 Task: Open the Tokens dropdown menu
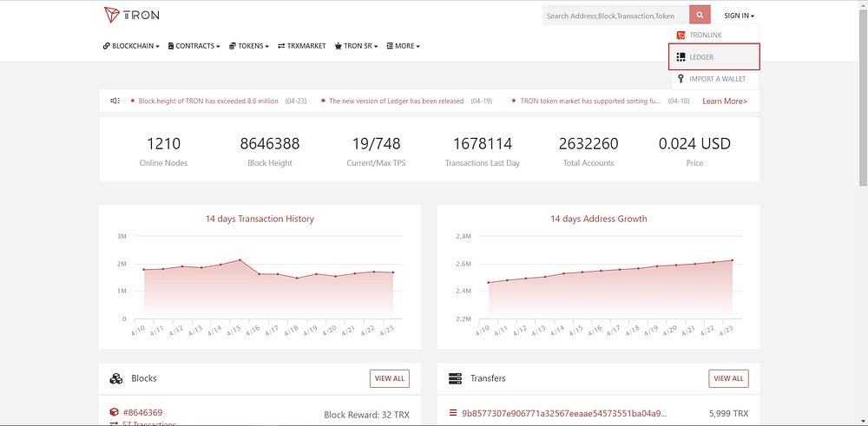248,46
